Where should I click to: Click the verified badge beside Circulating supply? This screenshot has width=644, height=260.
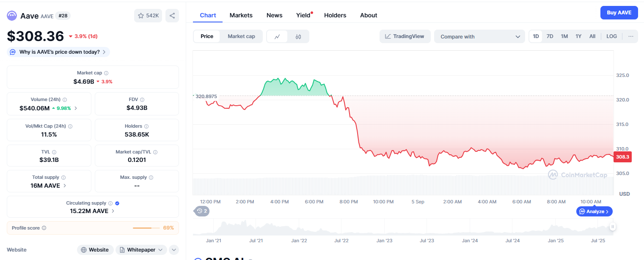coord(117,203)
